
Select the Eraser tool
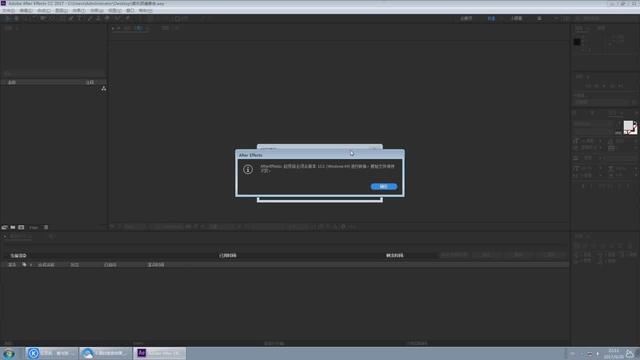point(107,19)
